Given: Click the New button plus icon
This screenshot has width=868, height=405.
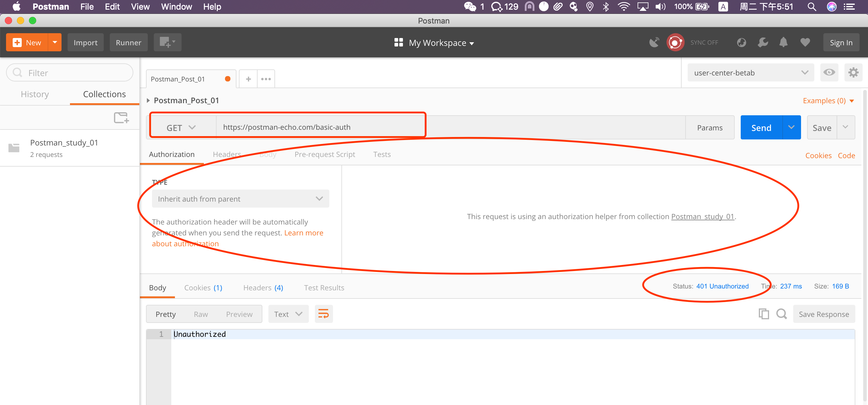Looking at the screenshot, I should [17, 43].
